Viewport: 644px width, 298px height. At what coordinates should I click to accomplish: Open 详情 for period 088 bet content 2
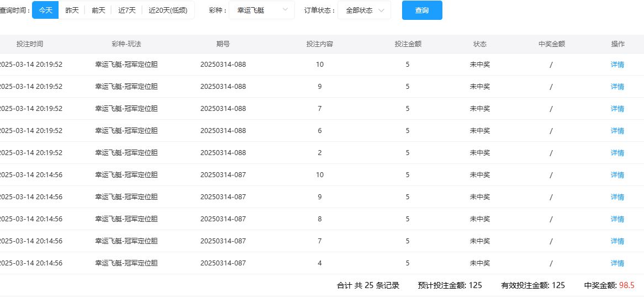pyautogui.click(x=617, y=153)
